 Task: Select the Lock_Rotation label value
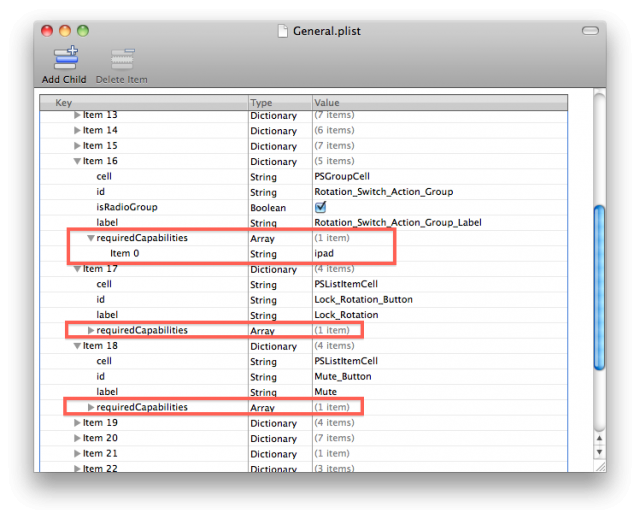click(x=346, y=315)
